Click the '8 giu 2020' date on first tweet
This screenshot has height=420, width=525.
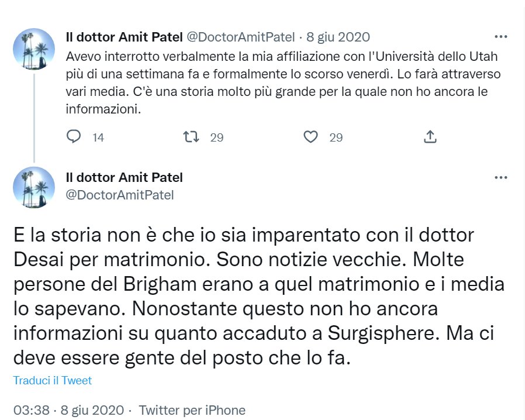tap(338, 37)
